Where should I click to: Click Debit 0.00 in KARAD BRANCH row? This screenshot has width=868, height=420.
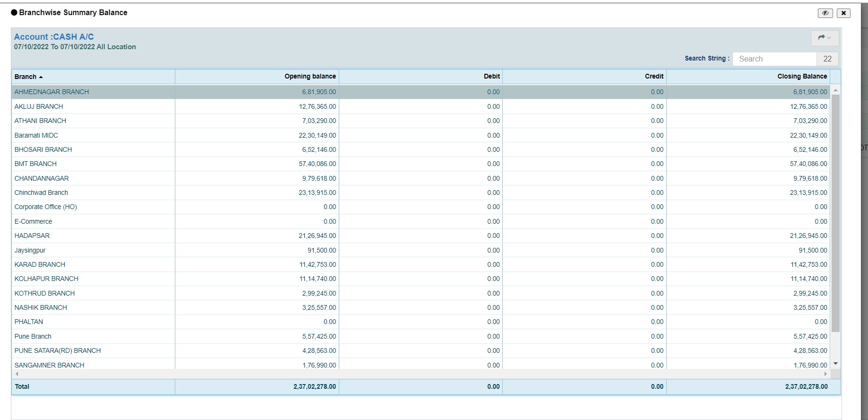493,264
